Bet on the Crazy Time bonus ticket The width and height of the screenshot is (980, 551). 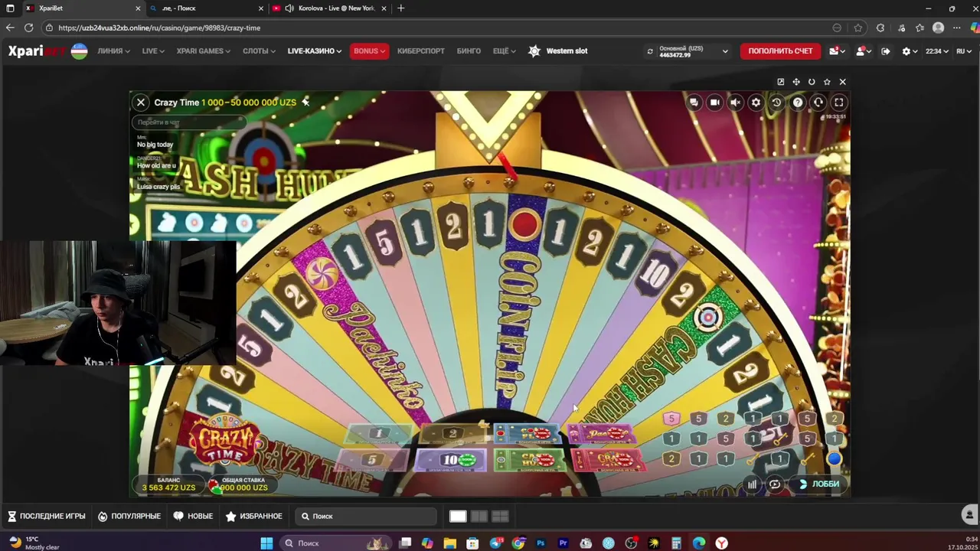[610, 460]
